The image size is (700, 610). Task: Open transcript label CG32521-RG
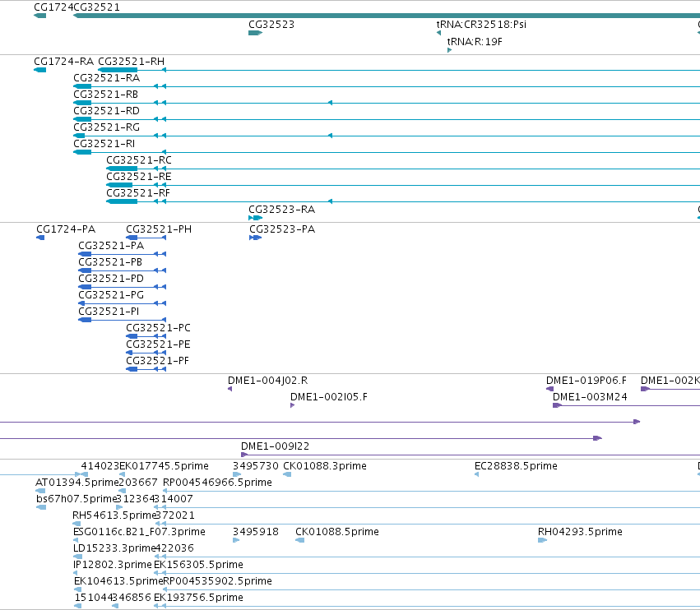tap(107, 127)
